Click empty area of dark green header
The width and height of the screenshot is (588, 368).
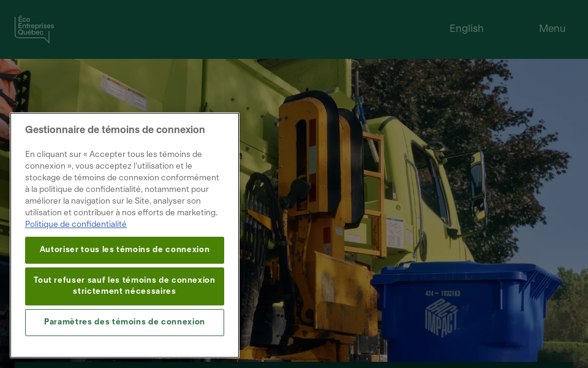click(245, 29)
